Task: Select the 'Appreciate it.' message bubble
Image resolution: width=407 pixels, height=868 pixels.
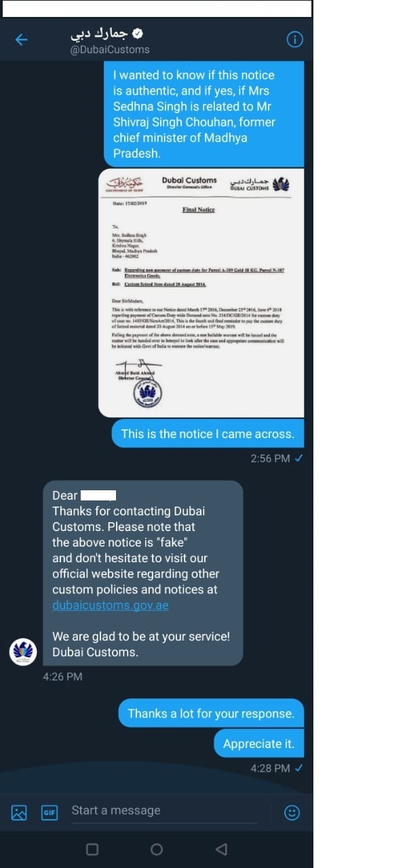Action: tap(258, 744)
